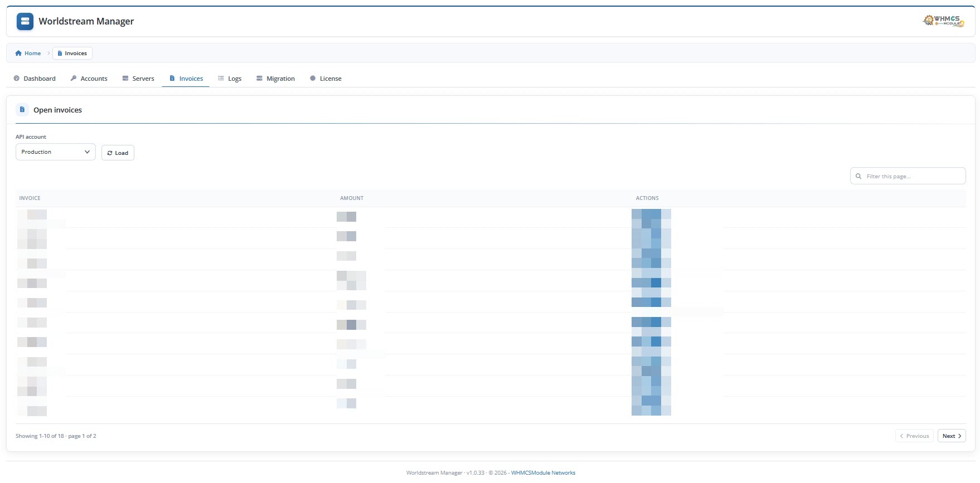
Task: Click the Worldstream Manager title text
Action: coord(86,21)
